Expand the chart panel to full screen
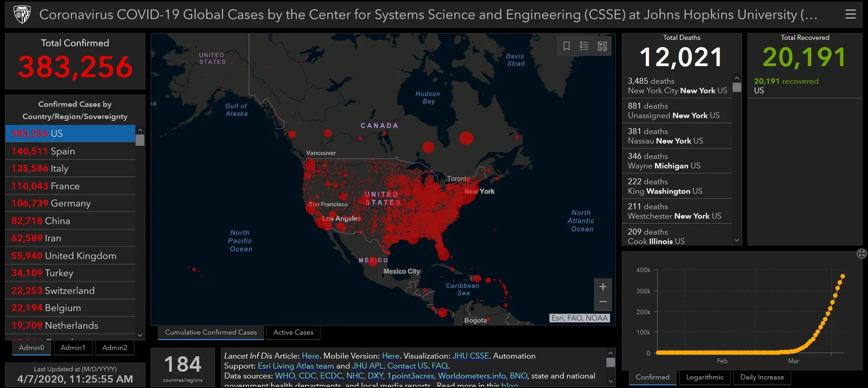Image resolution: width=868 pixels, height=388 pixels. coord(862,254)
